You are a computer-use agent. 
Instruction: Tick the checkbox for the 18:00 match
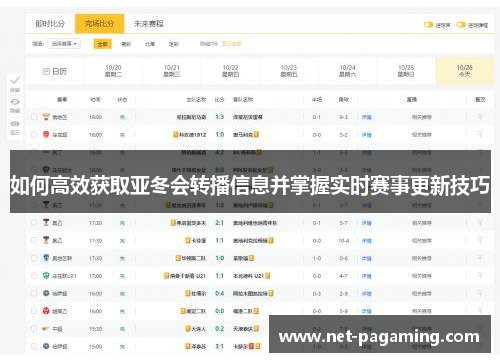tap(34, 135)
